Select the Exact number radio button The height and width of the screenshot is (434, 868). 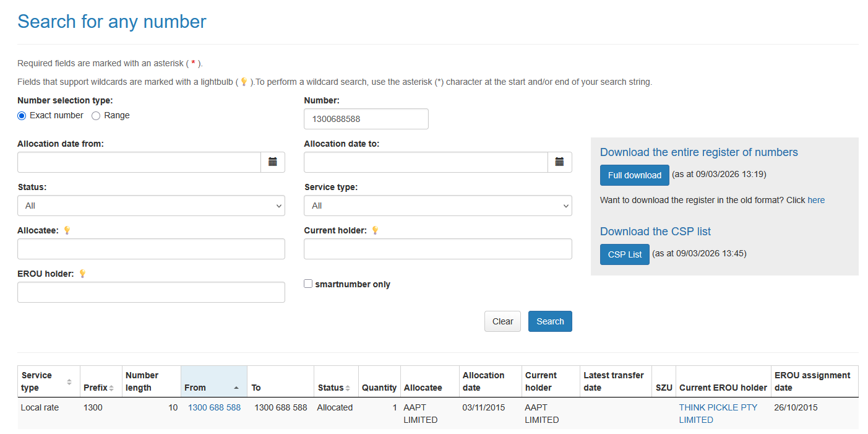[22, 116]
